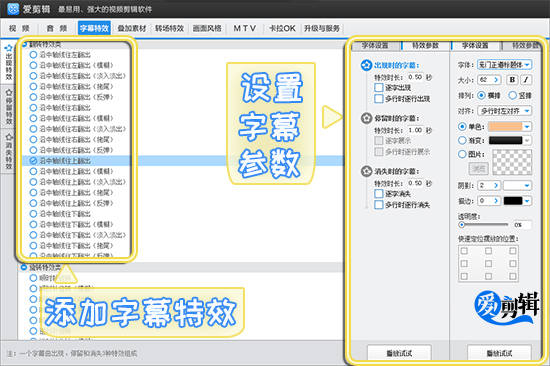Viewport: 550px width, 366px height.
Task: Switch to the inactive gray 字体设置 tab
Action: (x=375, y=46)
